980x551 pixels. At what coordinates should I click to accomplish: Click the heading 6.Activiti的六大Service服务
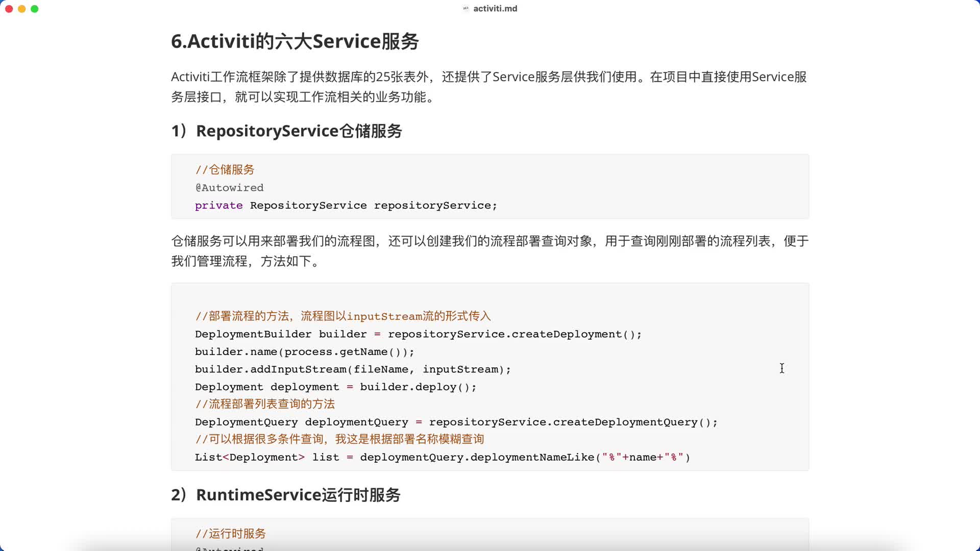(x=295, y=41)
